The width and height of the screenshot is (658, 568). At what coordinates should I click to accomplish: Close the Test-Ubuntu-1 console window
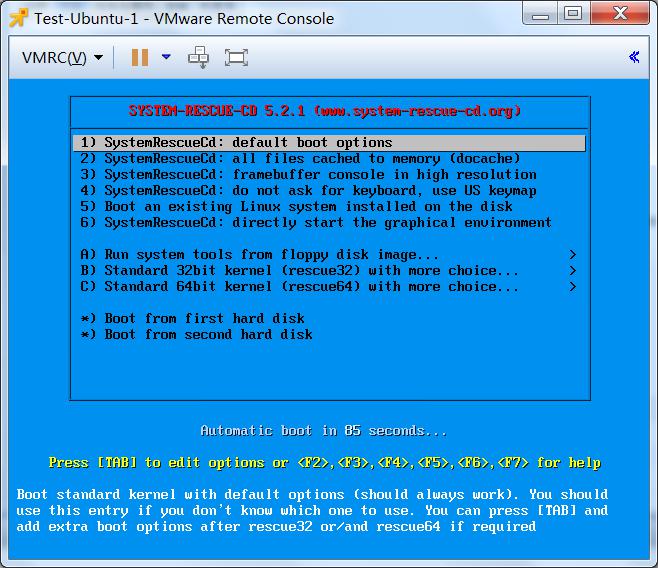click(x=620, y=13)
